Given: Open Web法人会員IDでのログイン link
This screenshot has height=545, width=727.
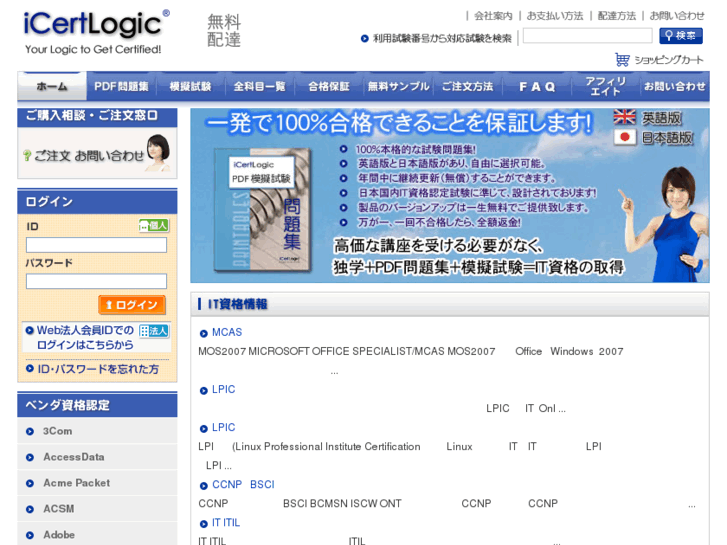Looking at the screenshot, I should 85,337.
